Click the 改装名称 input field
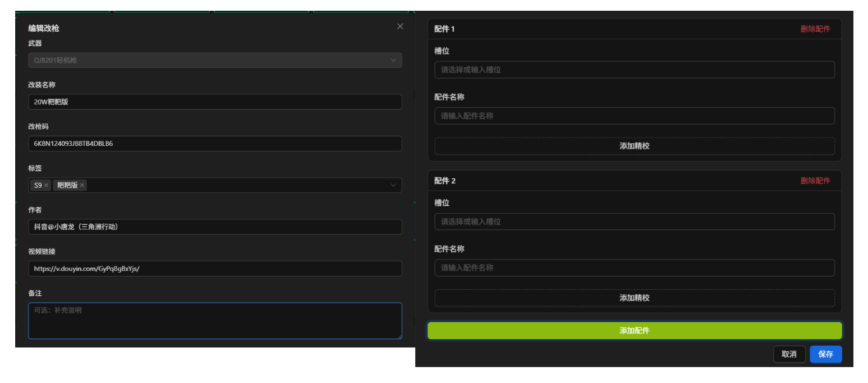This screenshot has width=868, height=383. (x=215, y=102)
